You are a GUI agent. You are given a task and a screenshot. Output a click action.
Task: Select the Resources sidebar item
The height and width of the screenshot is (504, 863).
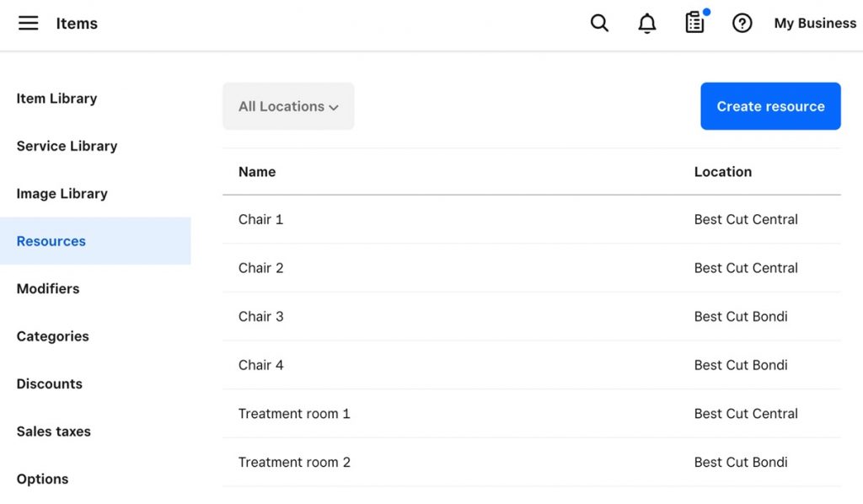click(51, 241)
